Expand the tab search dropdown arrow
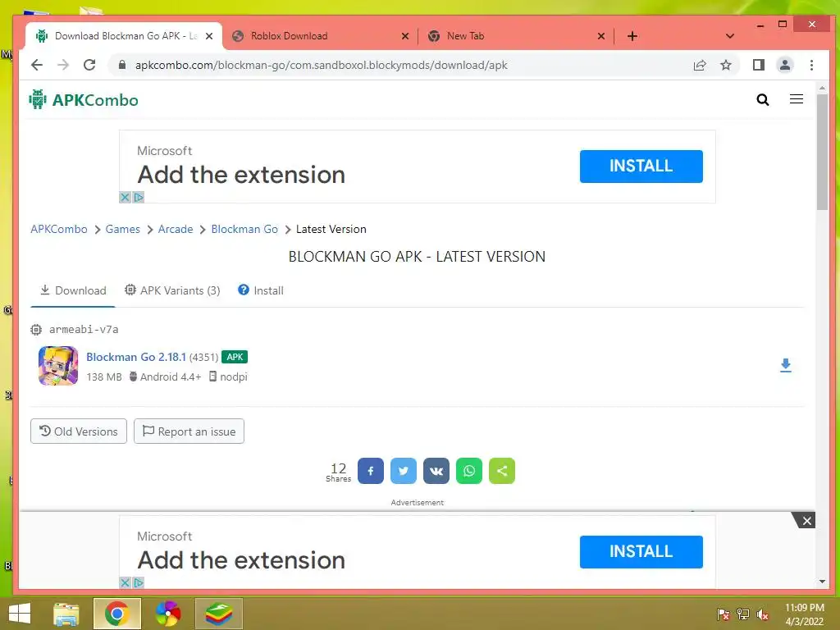 729,36
